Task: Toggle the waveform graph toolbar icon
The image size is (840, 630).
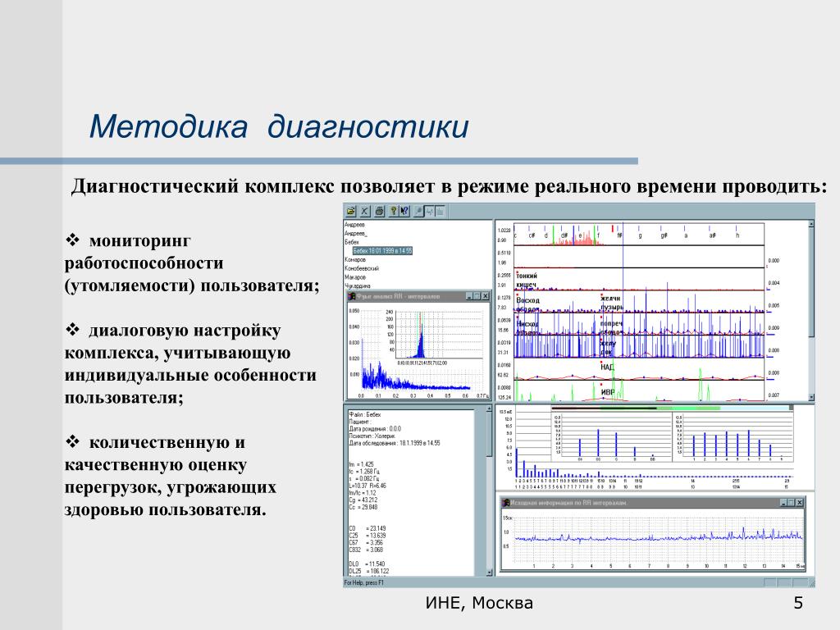Action: [x=430, y=211]
